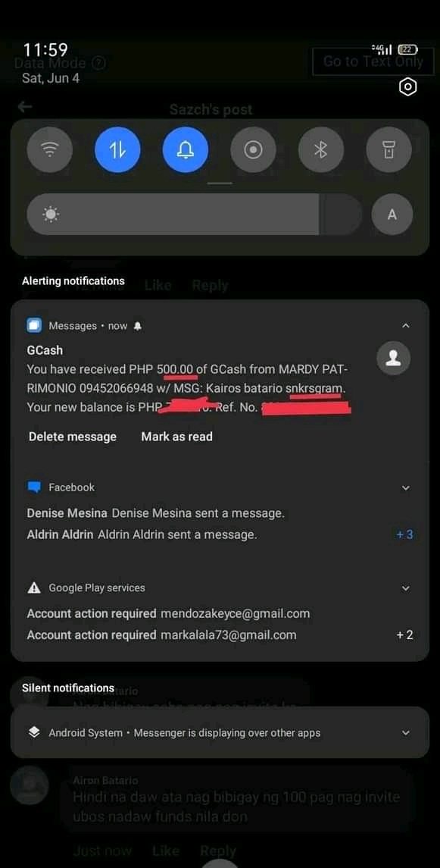Tap the Messages app icon in notification

[x=34, y=326]
